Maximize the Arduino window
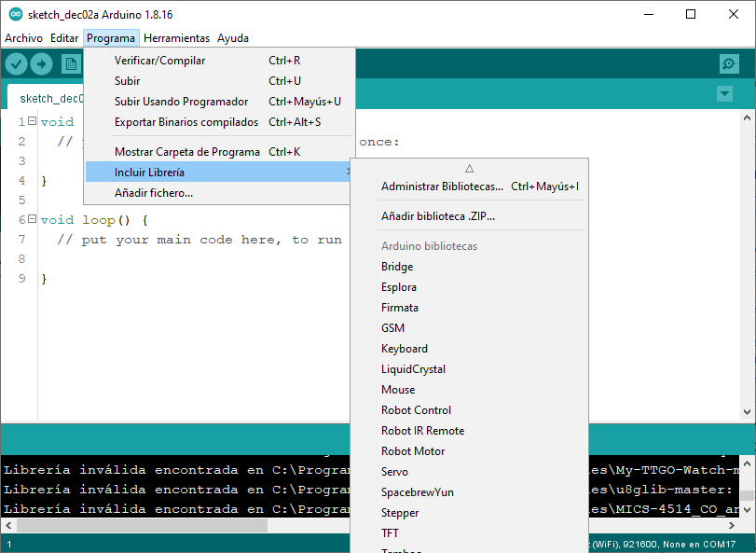Screen dimensions: 756x553 point(691,15)
